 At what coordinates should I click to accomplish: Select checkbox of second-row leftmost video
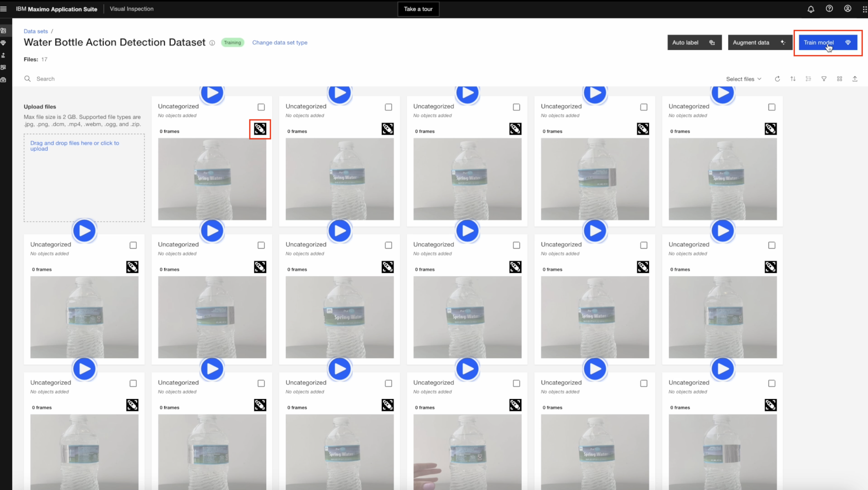point(133,245)
